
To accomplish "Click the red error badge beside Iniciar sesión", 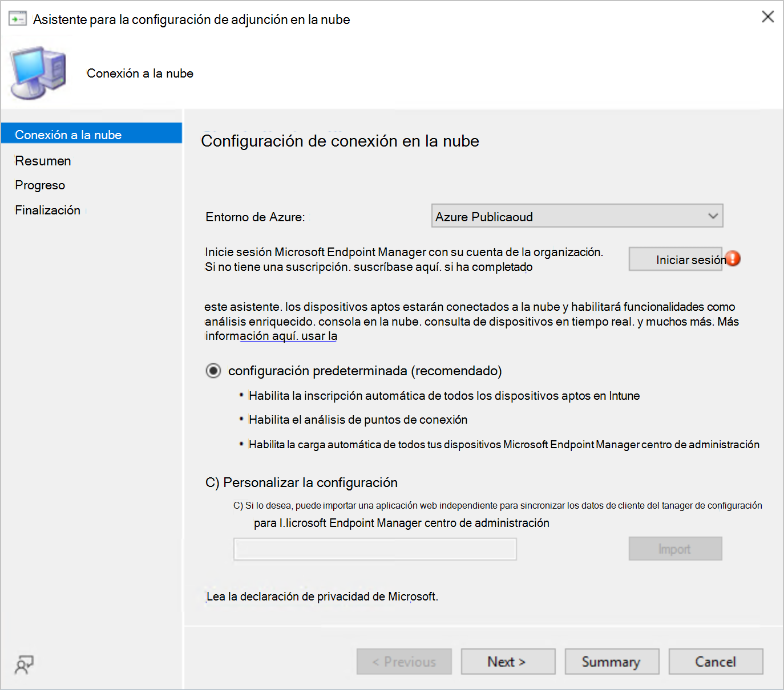I will tap(734, 258).
